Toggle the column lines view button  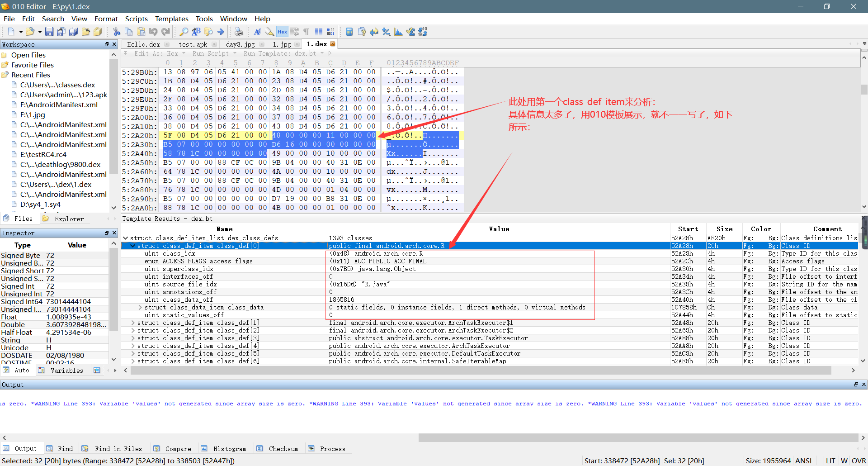pyautogui.click(x=319, y=32)
